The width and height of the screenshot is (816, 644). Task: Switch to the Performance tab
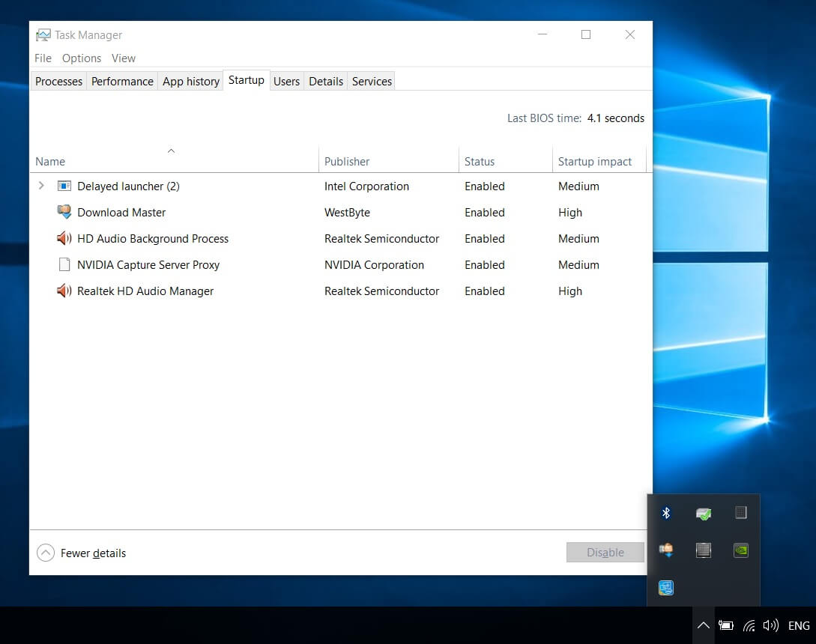point(122,81)
